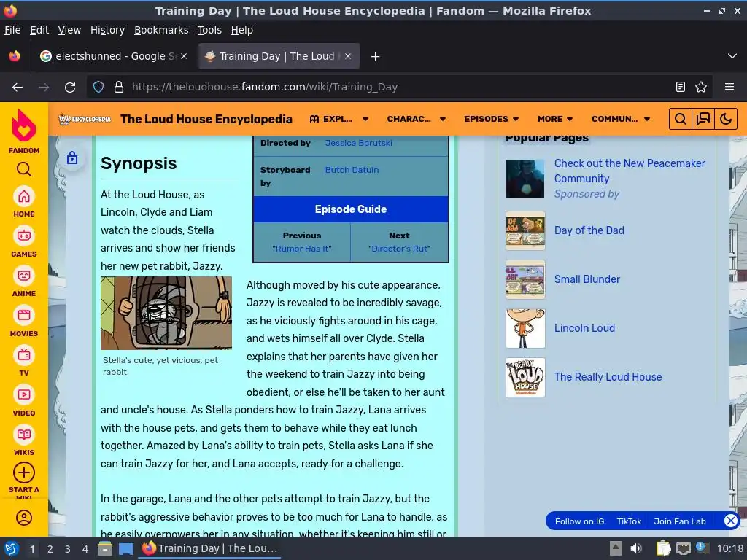Image resolution: width=747 pixels, height=560 pixels.
Task: Click the page protection lock icon
Action: [72, 157]
